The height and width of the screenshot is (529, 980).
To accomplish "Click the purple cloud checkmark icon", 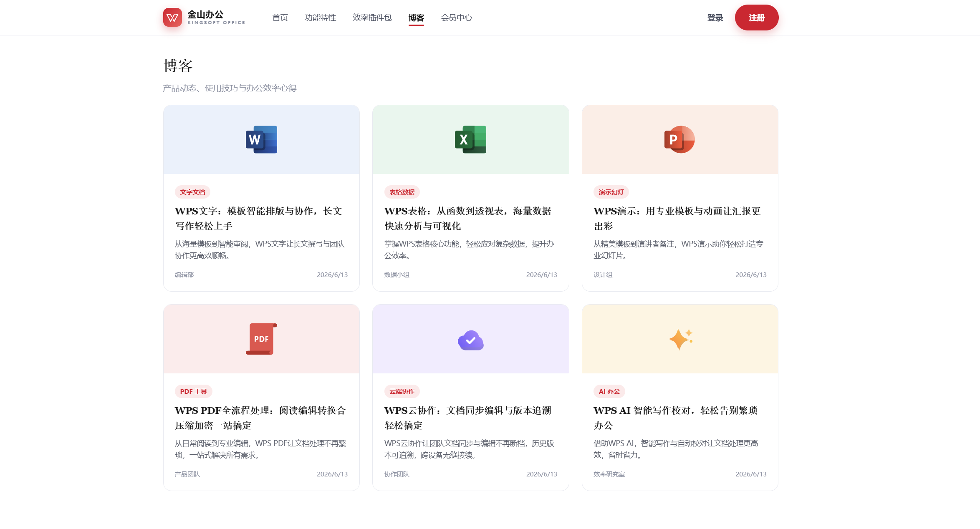I will tap(470, 340).
